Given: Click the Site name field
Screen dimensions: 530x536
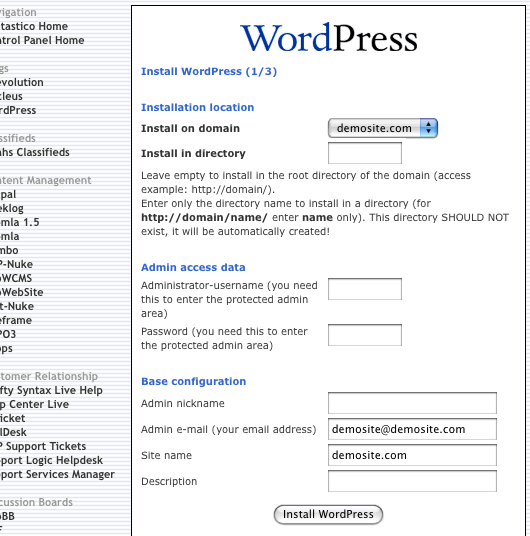Looking at the screenshot, I should (x=412, y=455).
